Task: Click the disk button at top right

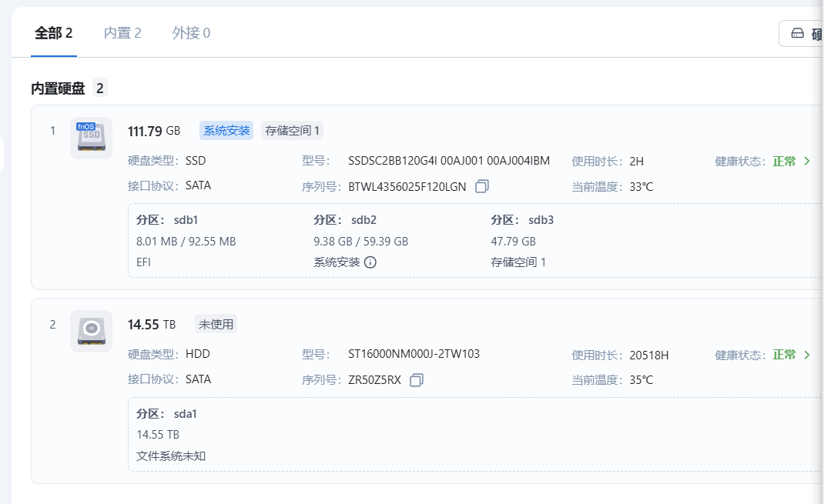Action: click(x=802, y=34)
